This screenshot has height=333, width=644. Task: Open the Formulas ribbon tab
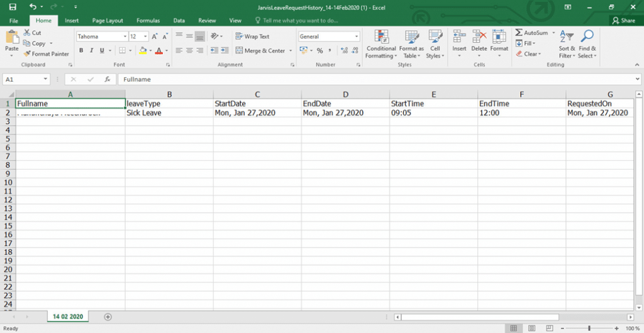point(148,21)
